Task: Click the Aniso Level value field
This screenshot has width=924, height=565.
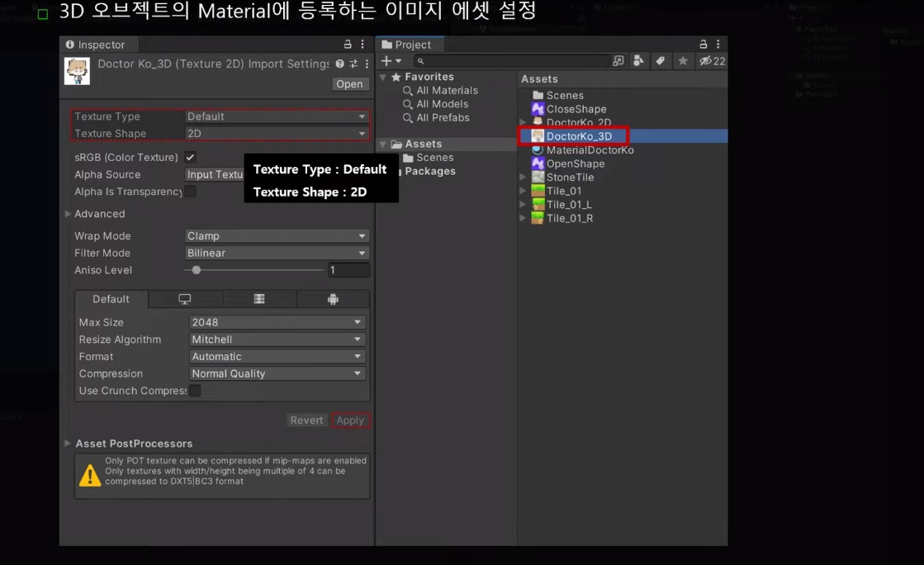Action: pyautogui.click(x=348, y=270)
